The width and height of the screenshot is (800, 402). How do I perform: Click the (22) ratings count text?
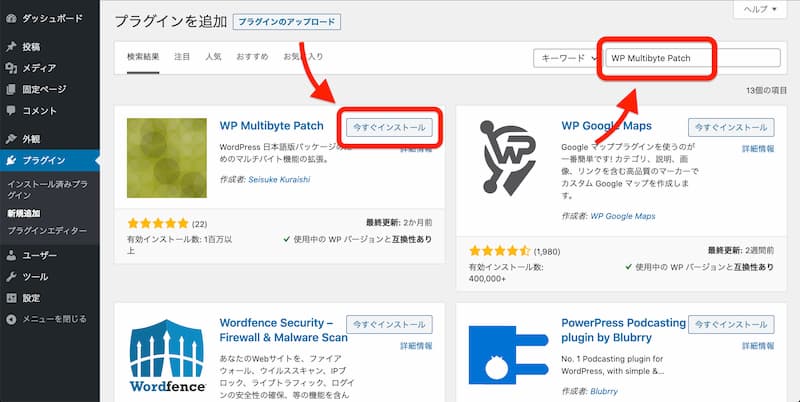[x=199, y=224]
